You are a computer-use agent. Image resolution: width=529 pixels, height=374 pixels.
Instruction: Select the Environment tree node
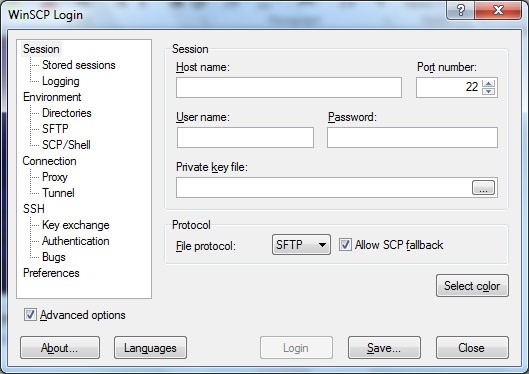[52, 97]
